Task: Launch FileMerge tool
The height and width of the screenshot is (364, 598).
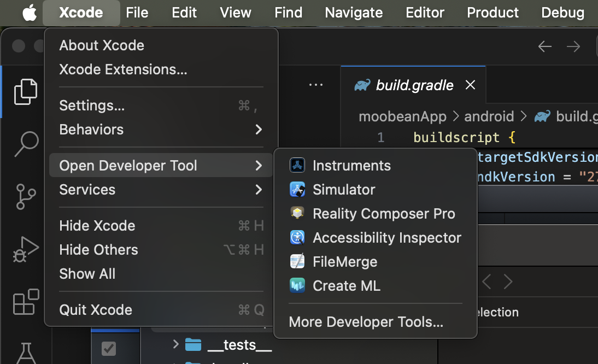Action: pyautogui.click(x=376, y=261)
